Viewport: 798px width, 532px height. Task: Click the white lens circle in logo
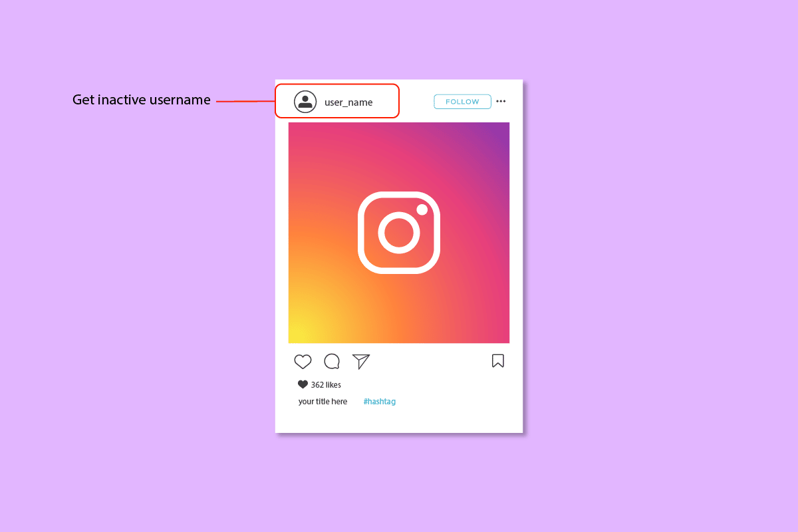coord(399,233)
